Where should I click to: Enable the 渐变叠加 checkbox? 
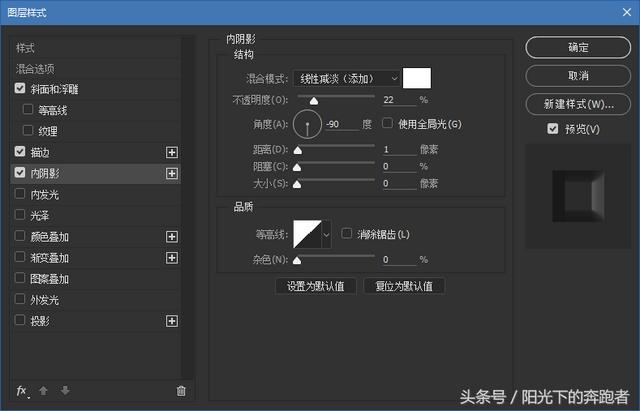[x=20, y=257]
